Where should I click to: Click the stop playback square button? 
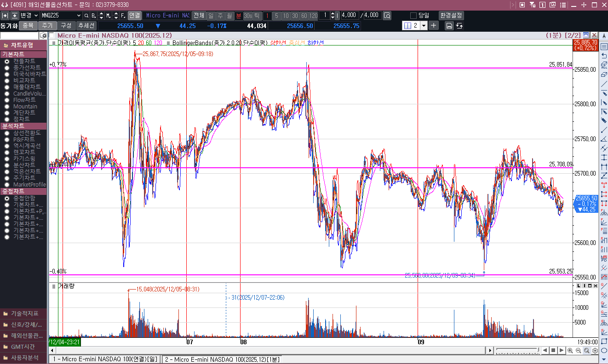pos(553,351)
